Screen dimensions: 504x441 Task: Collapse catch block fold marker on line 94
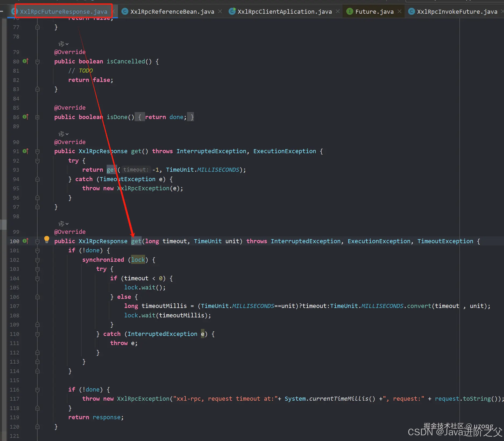point(37,179)
